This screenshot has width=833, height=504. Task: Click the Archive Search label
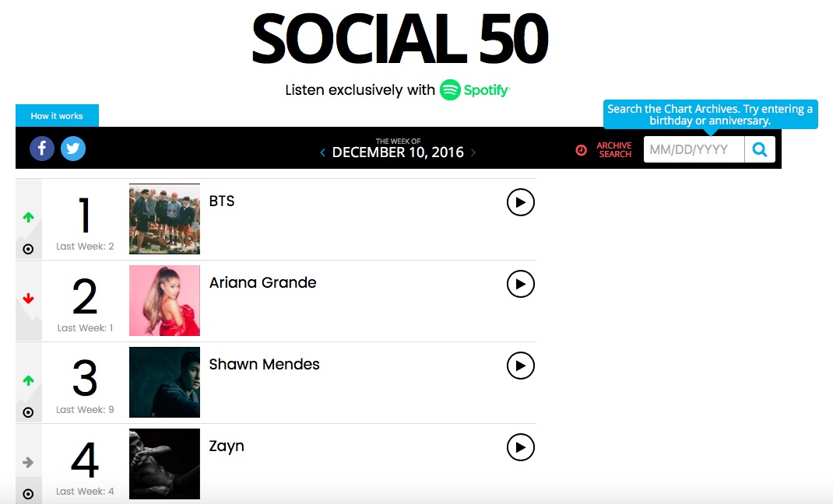click(614, 150)
